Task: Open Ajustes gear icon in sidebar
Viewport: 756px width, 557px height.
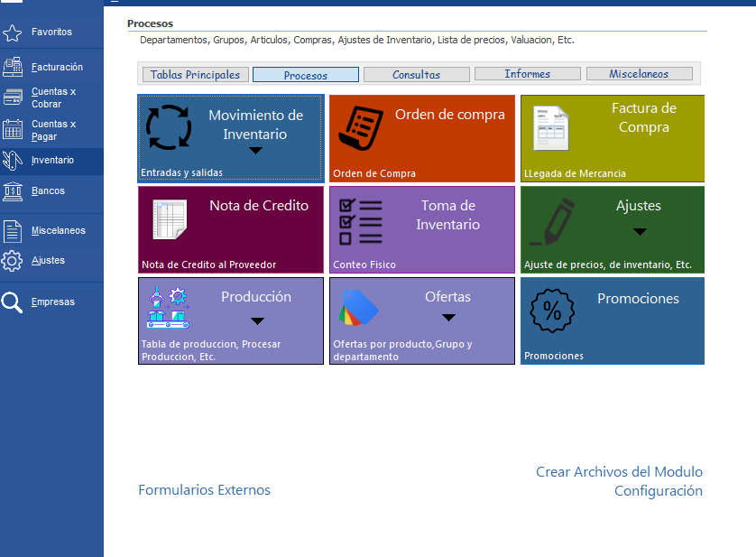Action: [x=12, y=261]
